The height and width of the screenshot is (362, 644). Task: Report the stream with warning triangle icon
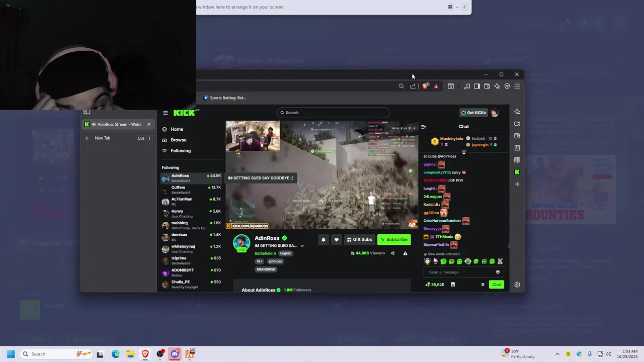(x=405, y=253)
